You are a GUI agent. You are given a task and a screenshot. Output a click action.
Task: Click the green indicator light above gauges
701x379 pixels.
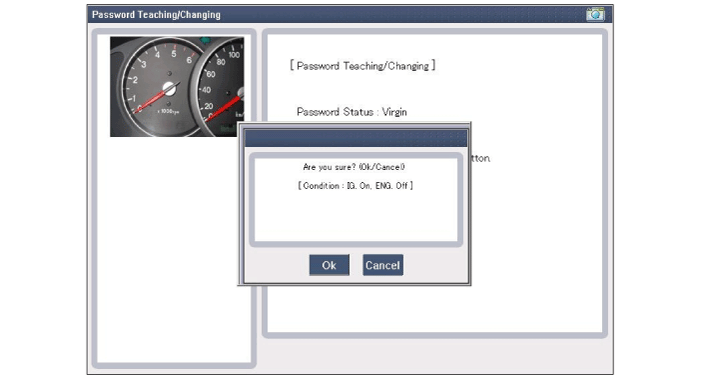coord(205,40)
